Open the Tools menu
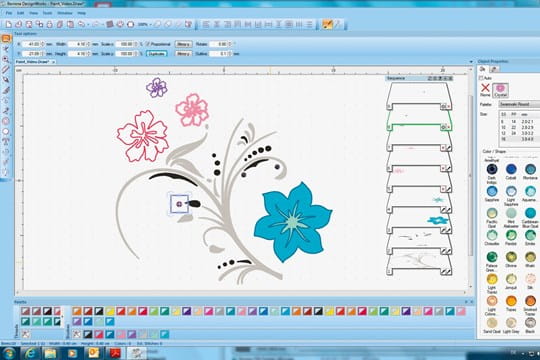 tap(47, 13)
